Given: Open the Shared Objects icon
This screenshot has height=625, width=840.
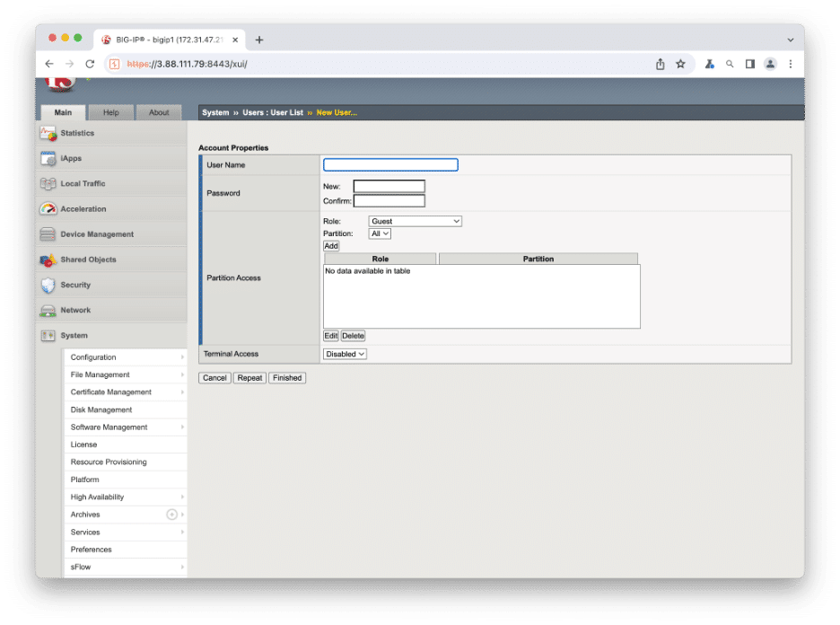Looking at the screenshot, I should 48,260.
